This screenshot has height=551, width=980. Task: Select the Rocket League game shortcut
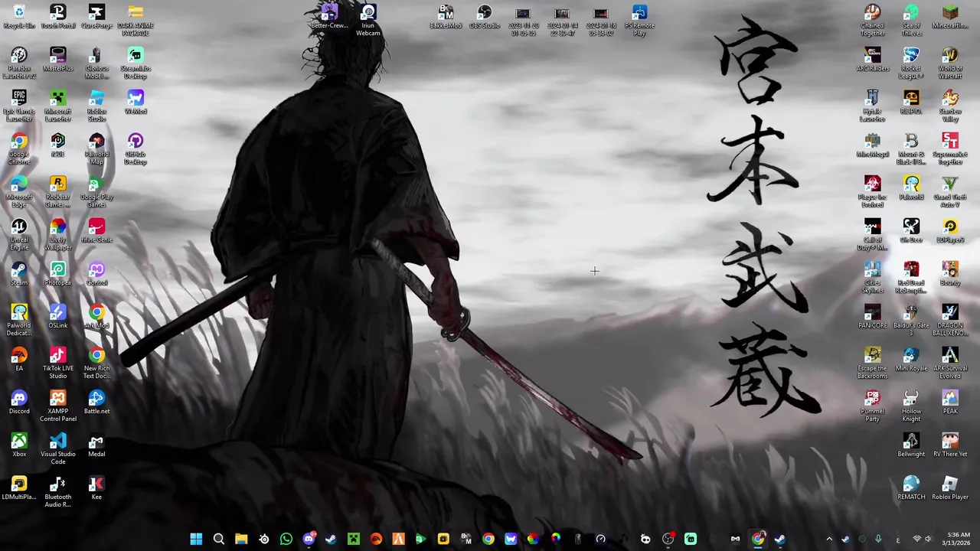point(911,64)
